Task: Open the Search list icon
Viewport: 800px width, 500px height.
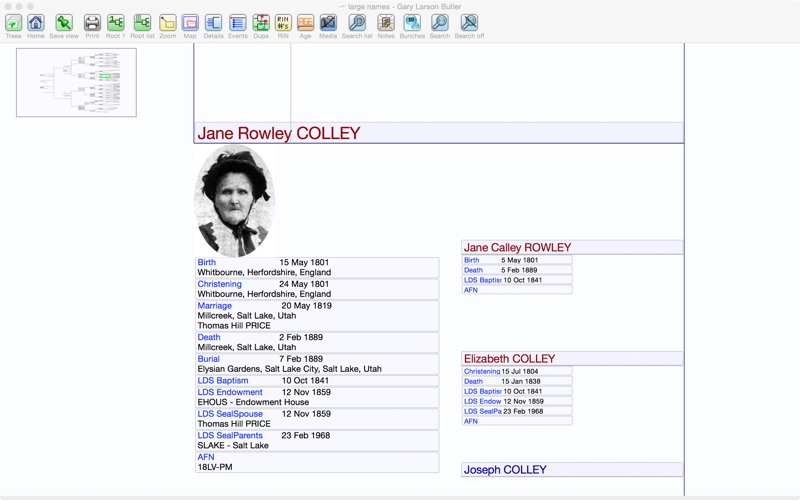Action: 357,23
